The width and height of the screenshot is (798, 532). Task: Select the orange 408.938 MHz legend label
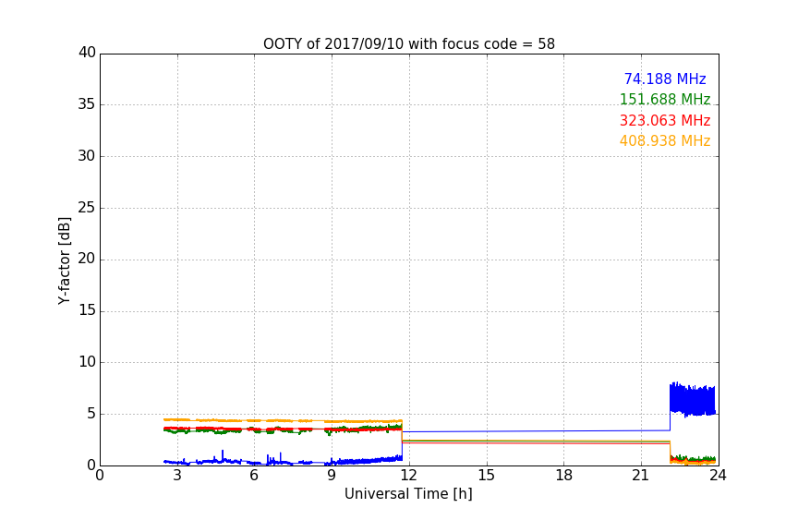(665, 140)
